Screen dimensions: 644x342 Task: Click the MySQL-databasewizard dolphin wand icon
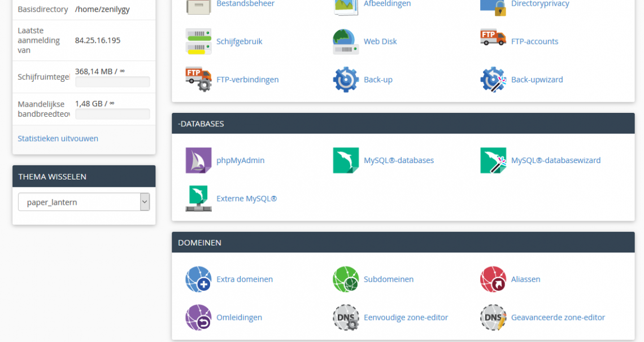coord(493,160)
